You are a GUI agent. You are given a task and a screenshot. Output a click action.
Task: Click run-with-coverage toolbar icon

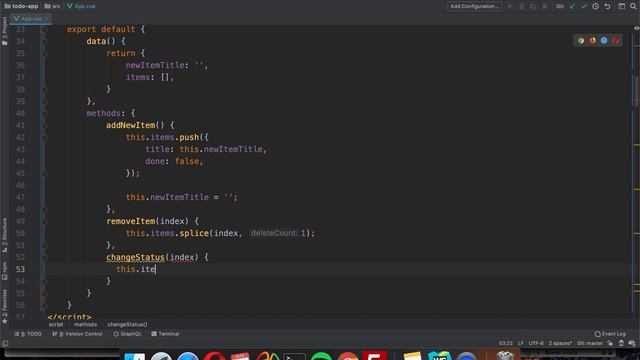pyautogui.click(x=533, y=6)
